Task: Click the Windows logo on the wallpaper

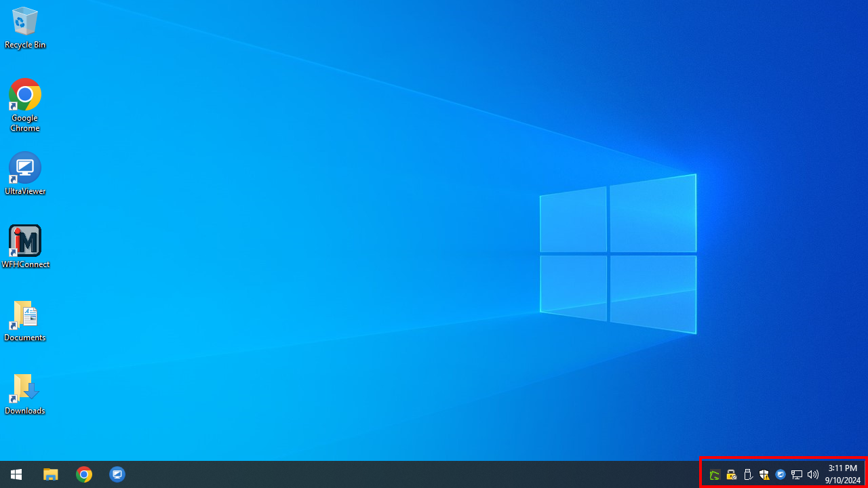Action: click(x=618, y=254)
